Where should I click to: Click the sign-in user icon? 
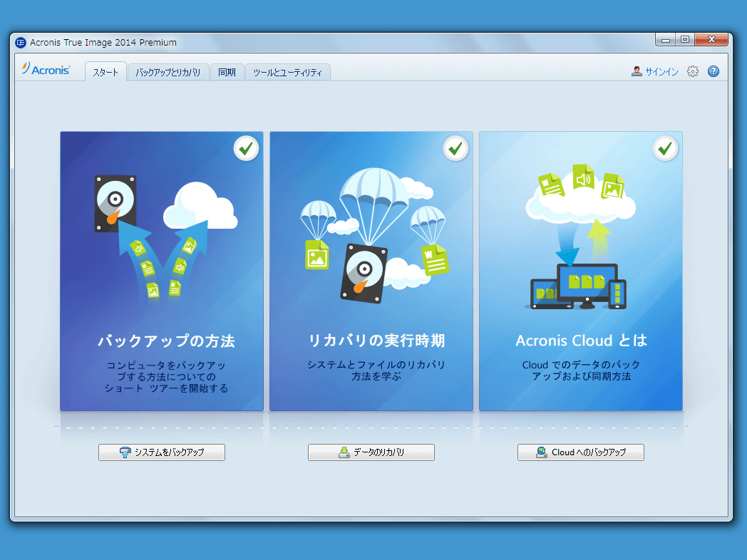click(637, 71)
